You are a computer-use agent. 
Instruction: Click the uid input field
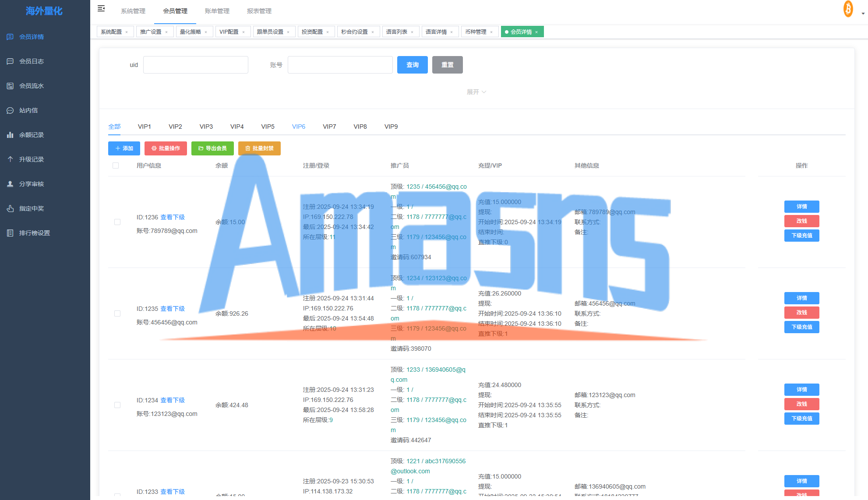click(x=195, y=65)
